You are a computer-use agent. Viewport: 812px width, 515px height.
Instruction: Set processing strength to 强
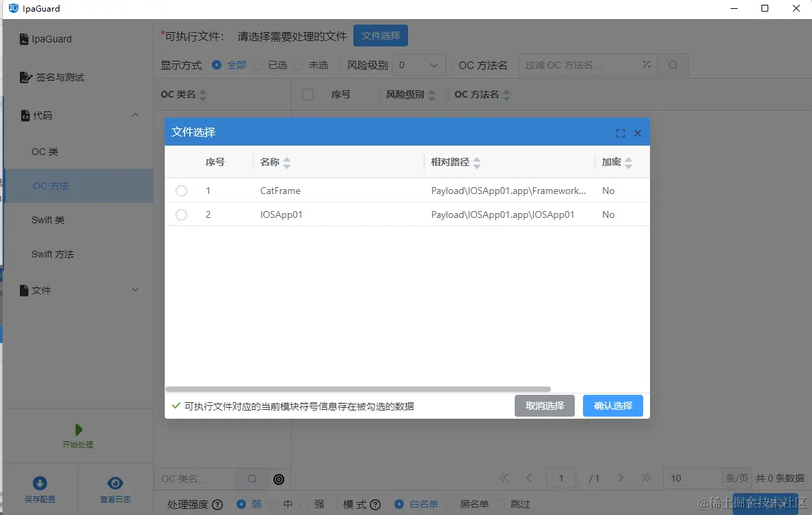coord(304,504)
